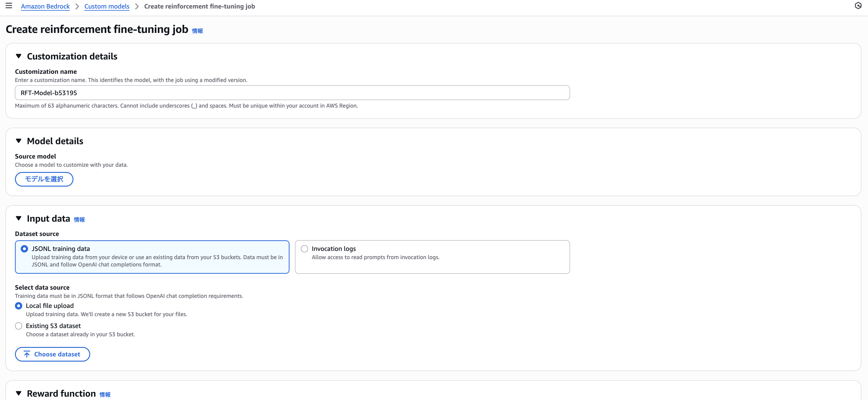The height and width of the screenshot is (400, 868).
Task: Choose Existing S3 dataset radio button
Action: click(x=19, y=326)
